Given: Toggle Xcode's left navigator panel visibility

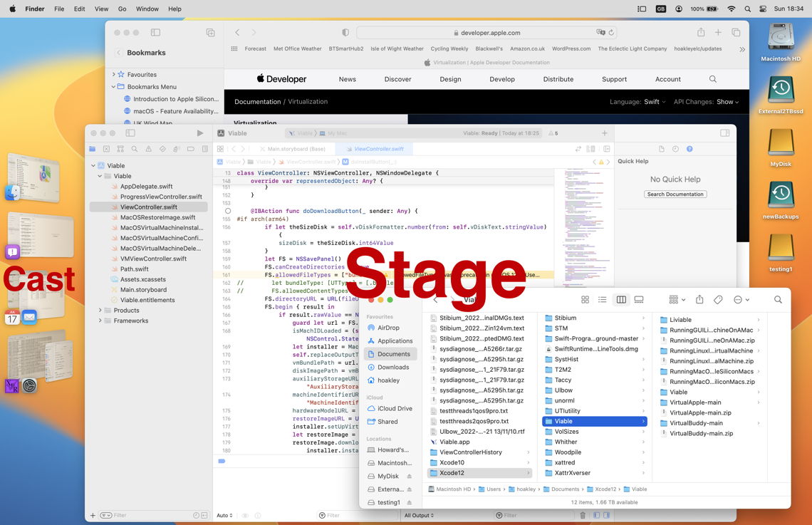Looking at the screenshot, I should [x=131, y=132].
